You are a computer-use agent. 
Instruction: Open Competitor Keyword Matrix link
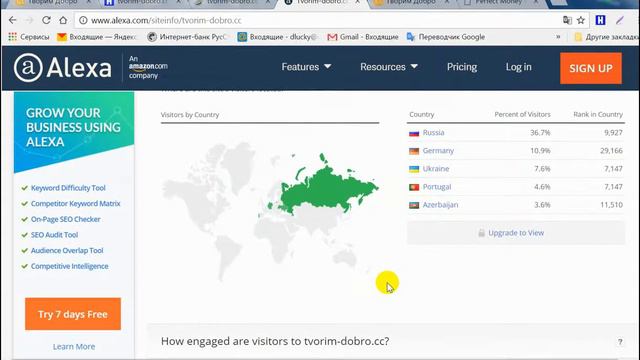point(76,203)
